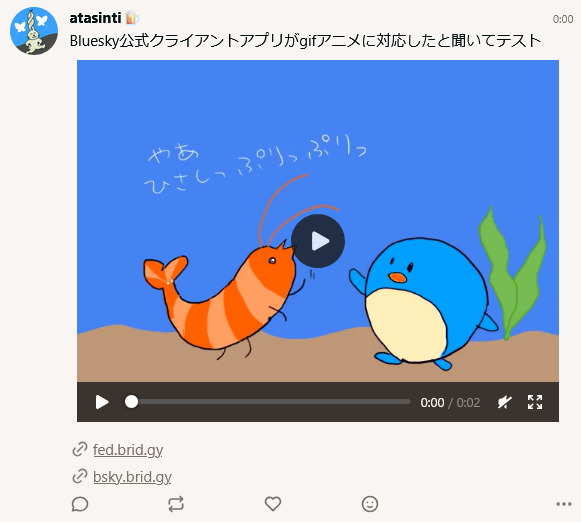Click the seek bar position handle
This screenshot has height=522, width=581.
tap(131, 402)
